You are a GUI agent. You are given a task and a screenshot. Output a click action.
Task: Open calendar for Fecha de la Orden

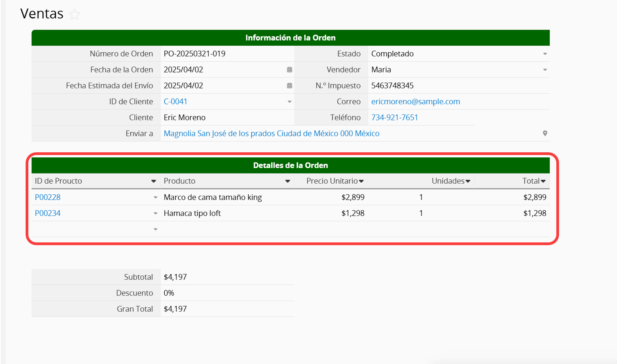[x=289, y=70]
